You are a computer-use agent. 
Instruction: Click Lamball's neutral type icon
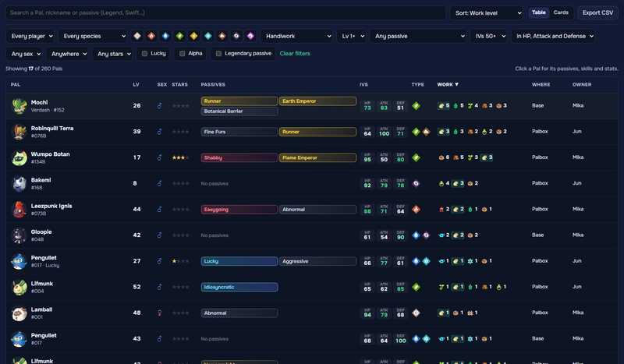tap(416, 313)
